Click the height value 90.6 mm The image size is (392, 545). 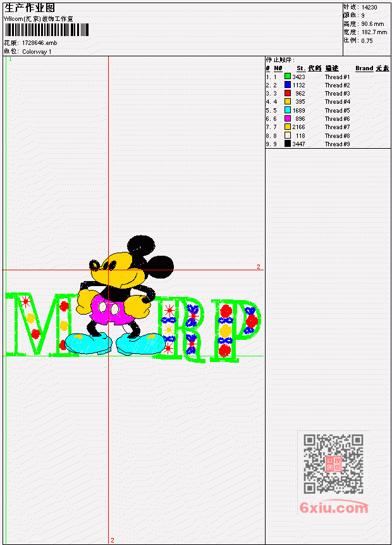(x=372, y=24)
